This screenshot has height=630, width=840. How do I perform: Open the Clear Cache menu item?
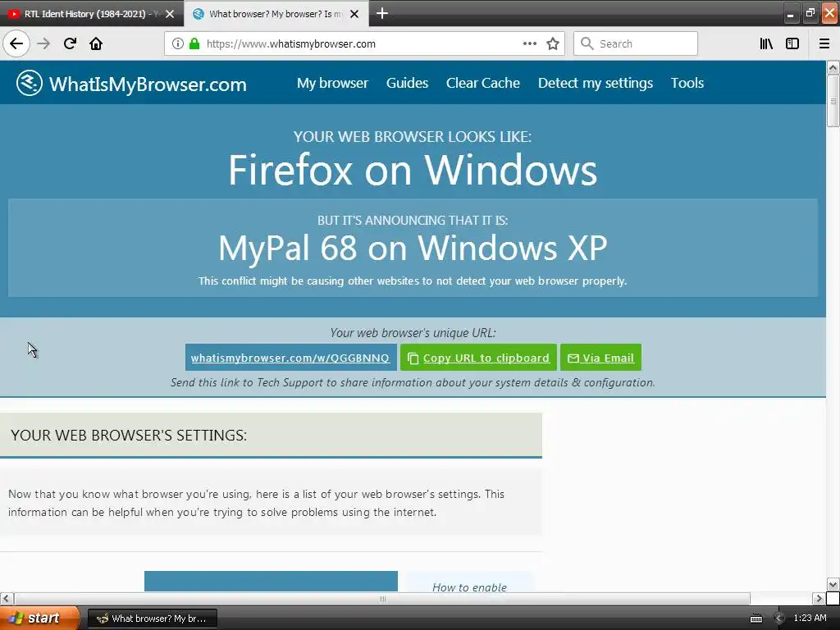pos(483,83)
